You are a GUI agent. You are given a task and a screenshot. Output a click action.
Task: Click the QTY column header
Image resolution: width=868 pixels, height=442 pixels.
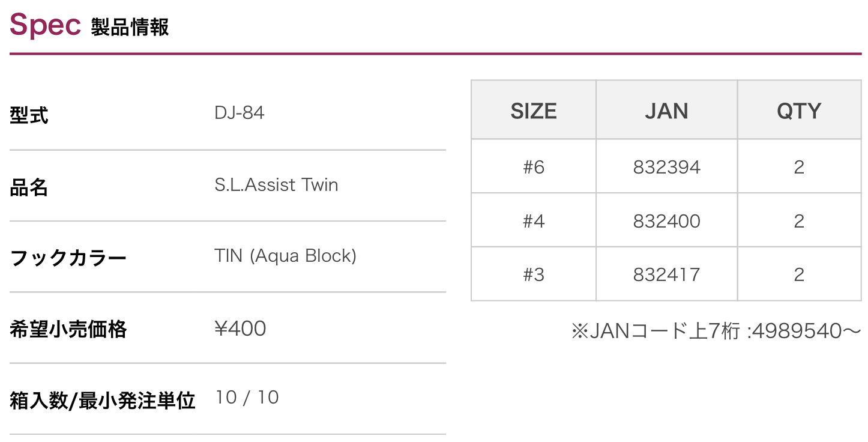[799, 111]
